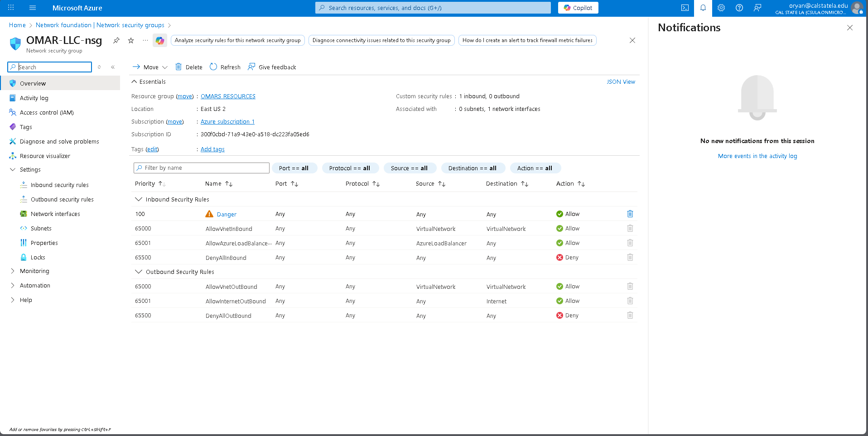868x436 pixels.
Task: Open Diagnose and solve problems
Action: coord(59,141)
